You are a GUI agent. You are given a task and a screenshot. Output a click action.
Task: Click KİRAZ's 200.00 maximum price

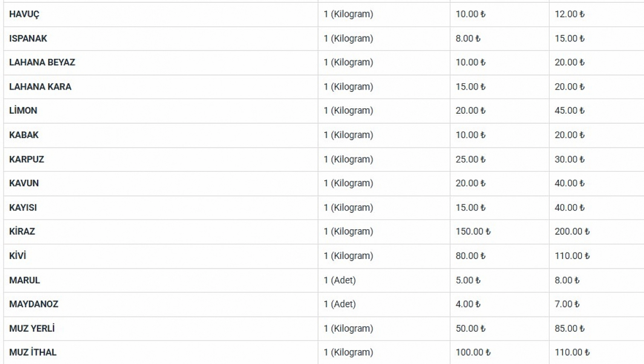[x=572, y=232]
